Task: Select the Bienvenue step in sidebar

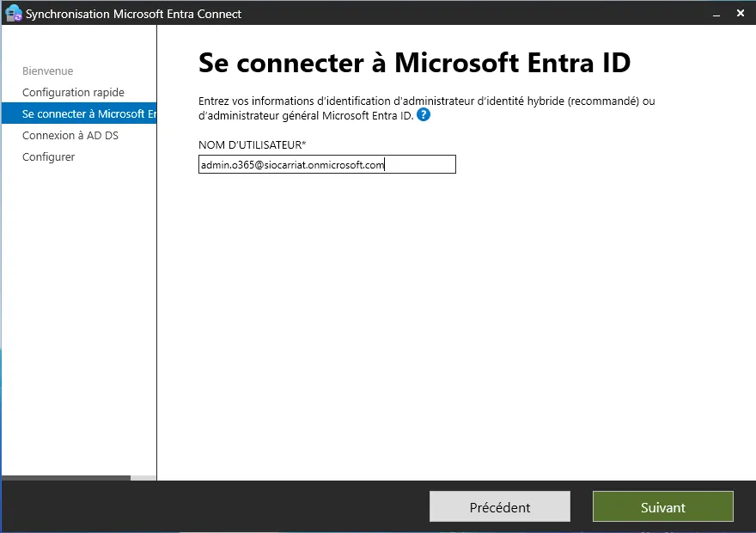Action: [x=47, y=71]
